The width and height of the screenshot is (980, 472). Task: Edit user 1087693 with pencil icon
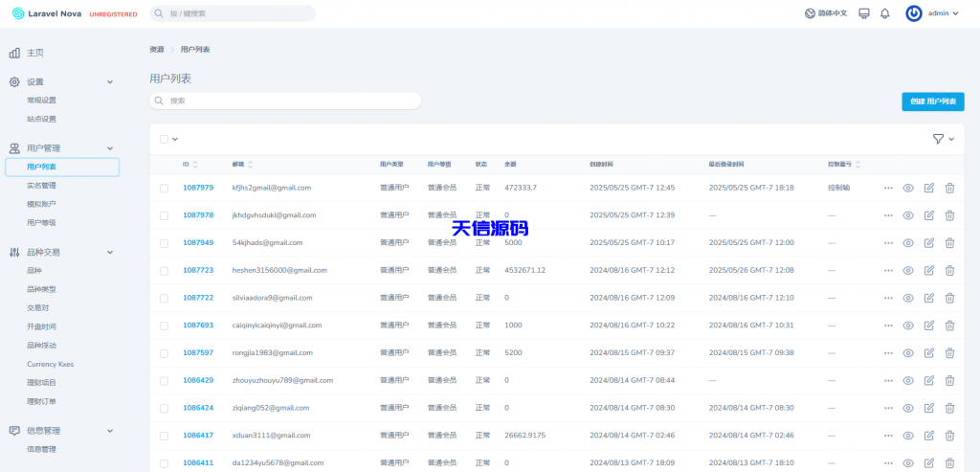point(929,326)
